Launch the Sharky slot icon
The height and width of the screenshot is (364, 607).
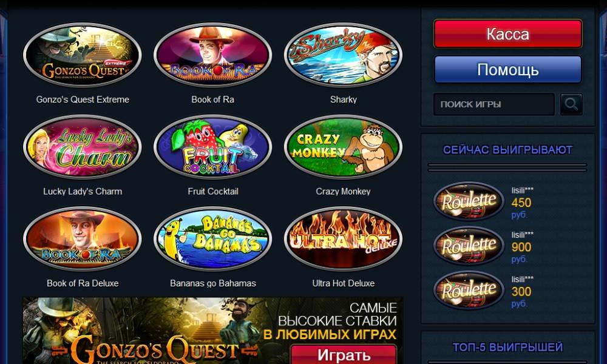(343, 55)
